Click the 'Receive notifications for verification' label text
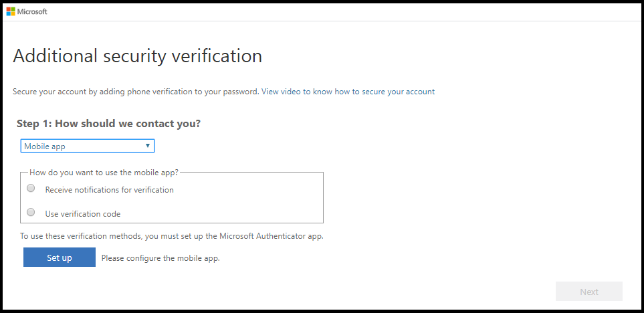Viewport: 644px width, 313px height. click(x=109, y=190)
